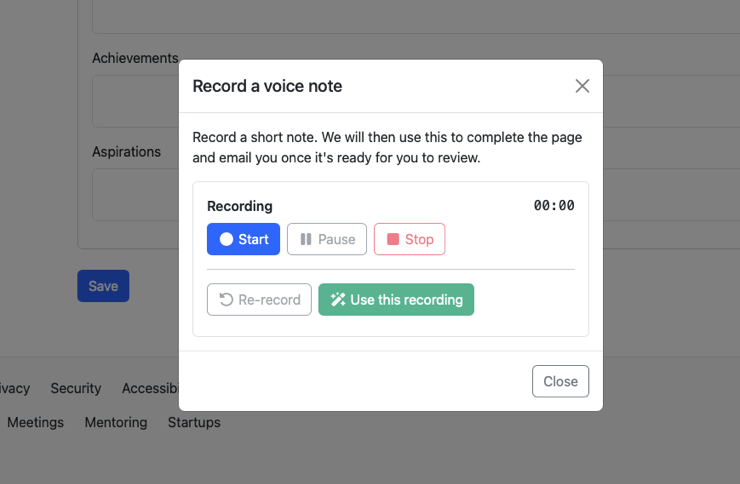
Task: Pause the voice recording
Action: [327, 239]
